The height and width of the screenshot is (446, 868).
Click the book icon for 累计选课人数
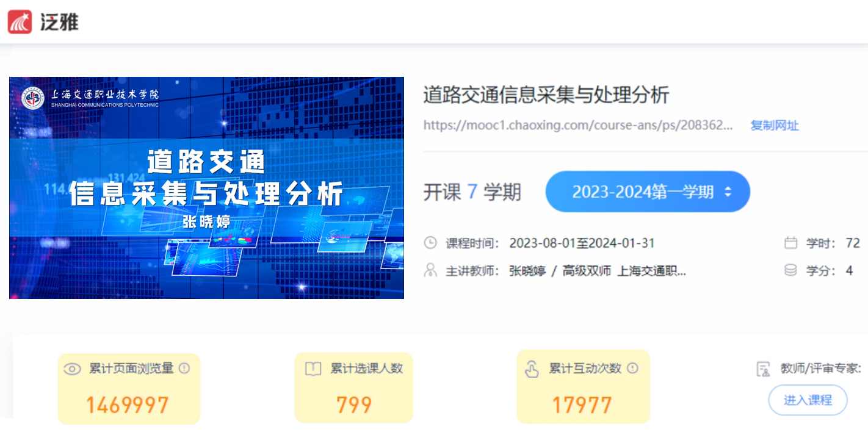point(313,369)
